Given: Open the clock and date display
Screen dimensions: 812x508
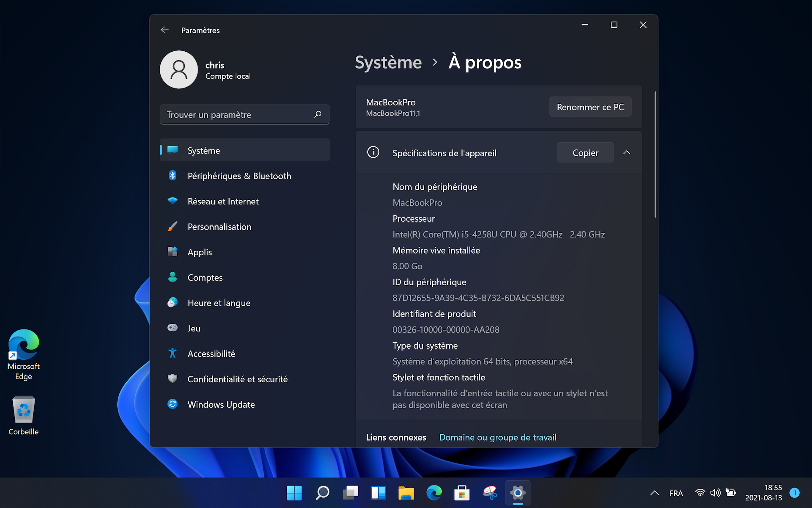Looking at the screenshot, I should point(763,493).
